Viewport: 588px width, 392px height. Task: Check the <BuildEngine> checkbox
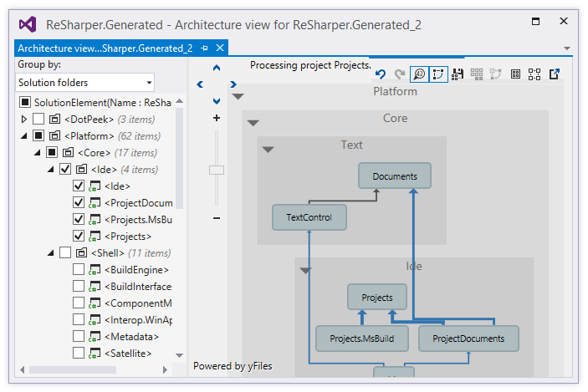(x=79, y=270)
